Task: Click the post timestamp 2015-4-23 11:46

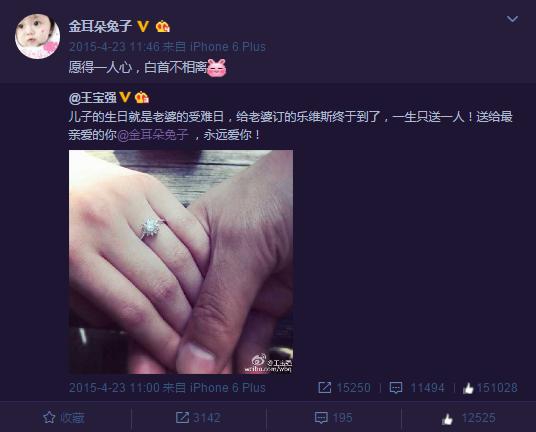Action: 114,46
